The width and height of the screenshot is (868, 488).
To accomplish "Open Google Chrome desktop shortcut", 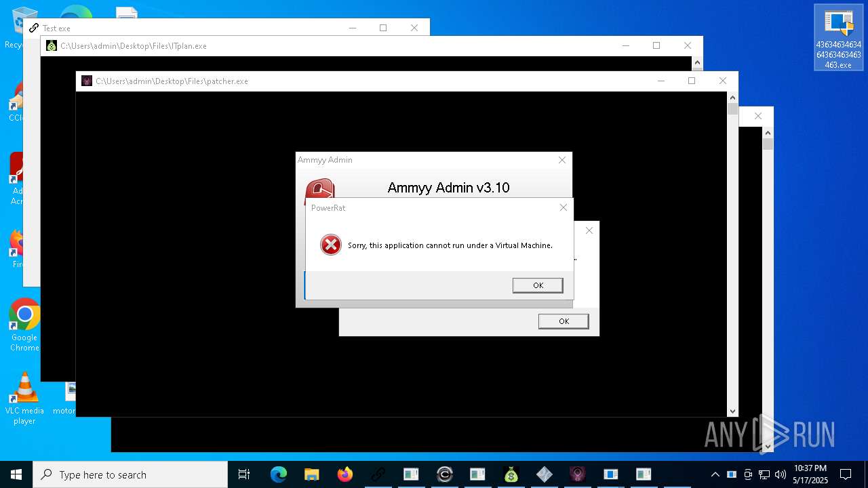I will coord(24,325).
